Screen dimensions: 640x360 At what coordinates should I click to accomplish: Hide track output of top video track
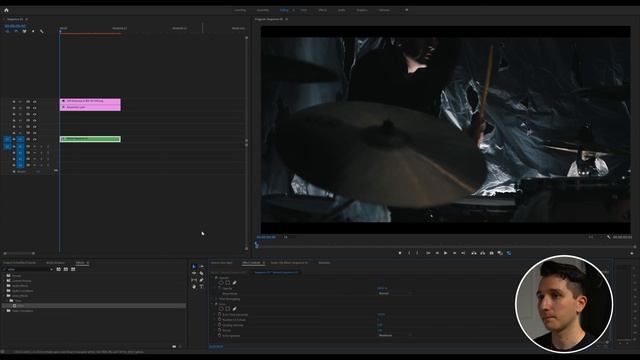click(x=34, y=101)
